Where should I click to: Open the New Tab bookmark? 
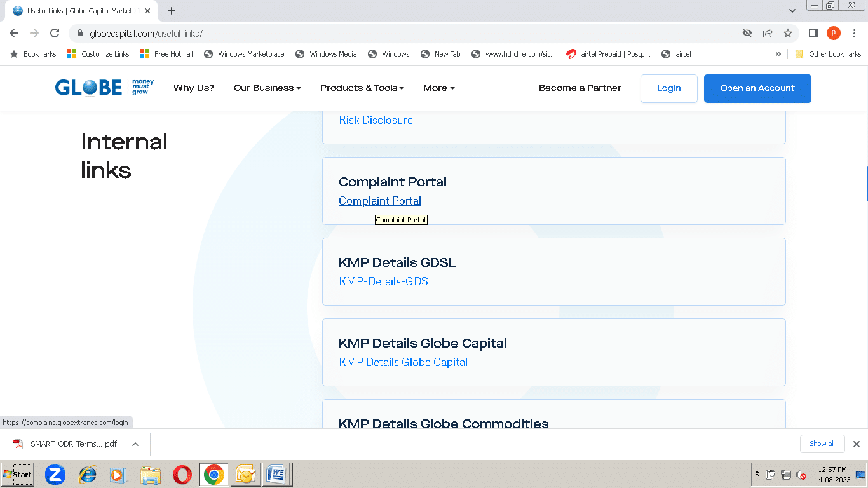(x=440, y=54)
